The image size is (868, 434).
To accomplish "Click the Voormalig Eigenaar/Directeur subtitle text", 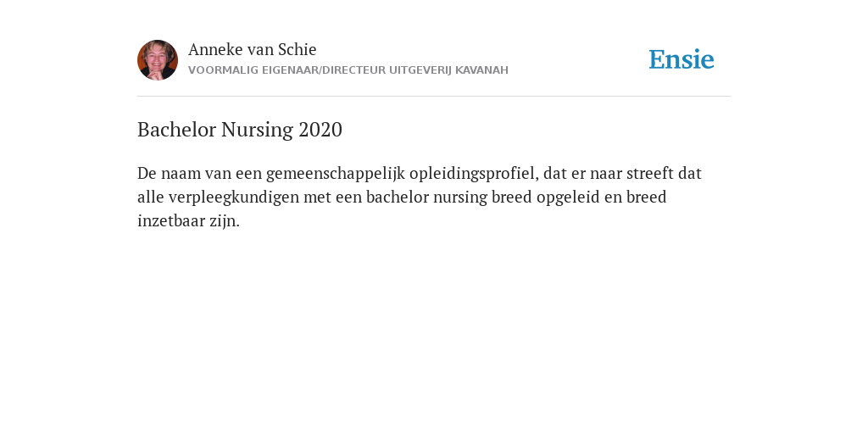I will point(348,70).
